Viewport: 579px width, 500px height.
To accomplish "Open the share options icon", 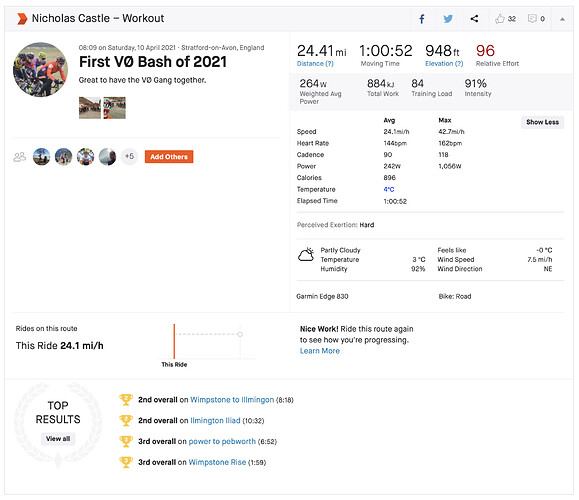I will point(474,18).
